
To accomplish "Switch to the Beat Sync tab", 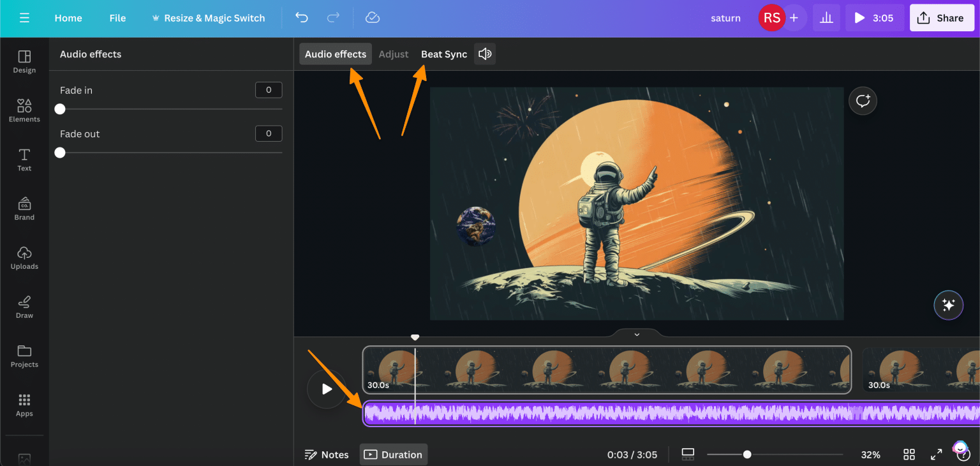I will click(x=444, y=54).
